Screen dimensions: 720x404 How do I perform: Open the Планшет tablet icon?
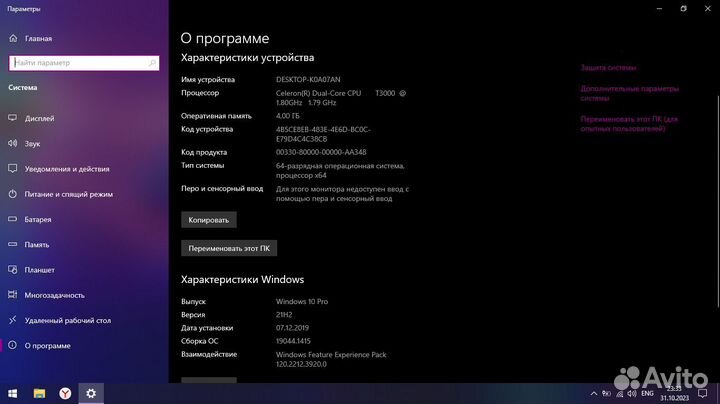point(13,270)
